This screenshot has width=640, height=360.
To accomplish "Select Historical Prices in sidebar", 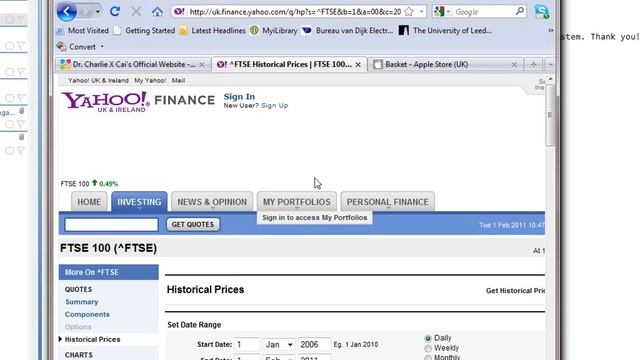I will click(x=92, y=339).
